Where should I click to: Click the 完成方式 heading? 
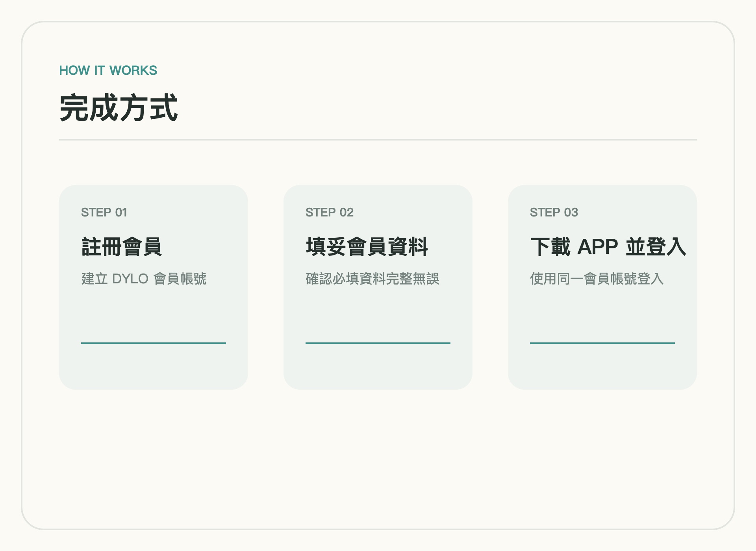tap(119, 108)
